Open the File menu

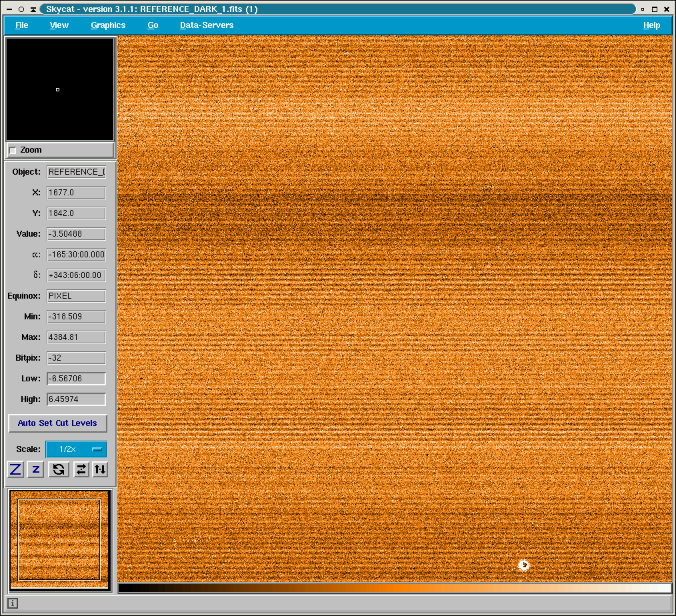(x=22, y=25)
